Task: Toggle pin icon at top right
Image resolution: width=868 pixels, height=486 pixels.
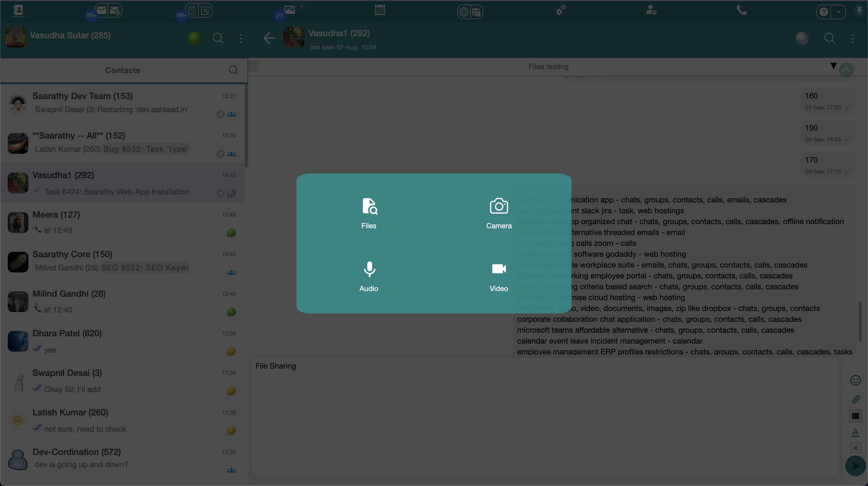Action: [x=859, y=11]
